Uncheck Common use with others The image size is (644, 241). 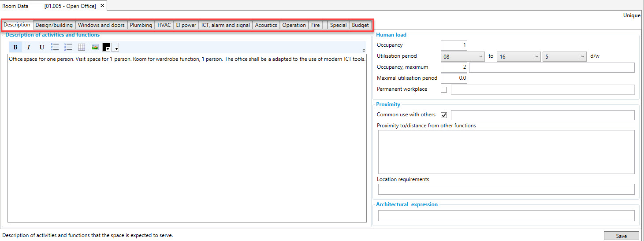click(x=444, y=115)
